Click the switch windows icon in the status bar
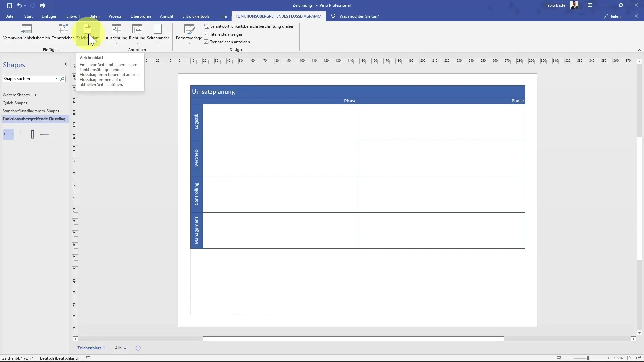 coord(638,358)
